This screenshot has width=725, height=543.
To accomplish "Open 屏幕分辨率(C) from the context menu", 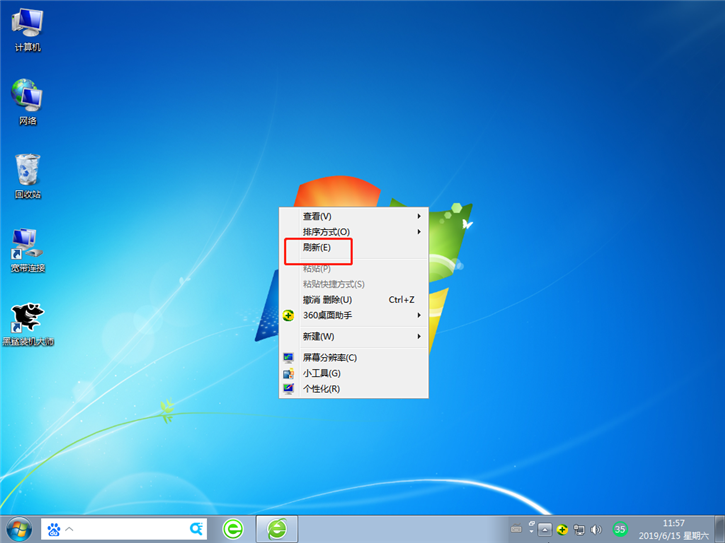I will 330,357.
